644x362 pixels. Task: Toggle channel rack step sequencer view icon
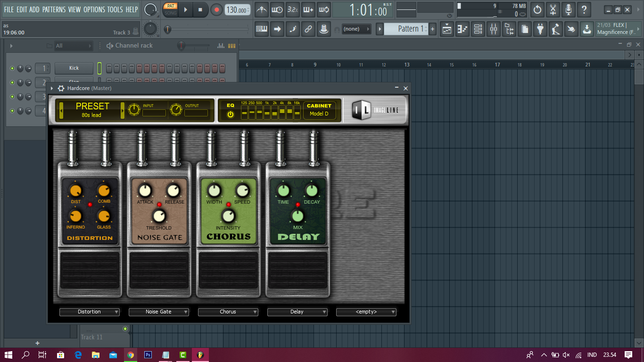(231, 46)
